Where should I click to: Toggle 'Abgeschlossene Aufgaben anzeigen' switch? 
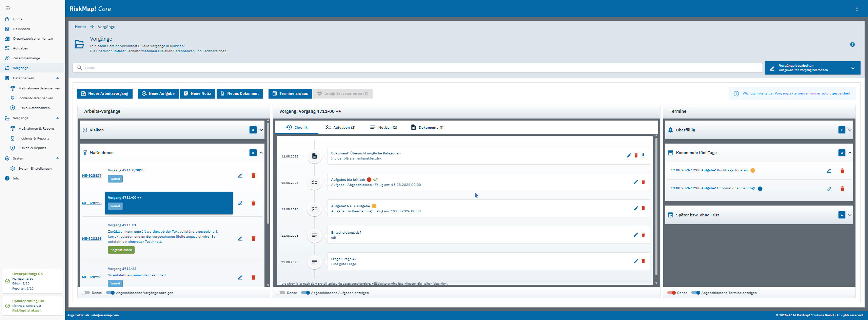pos(305,293)
